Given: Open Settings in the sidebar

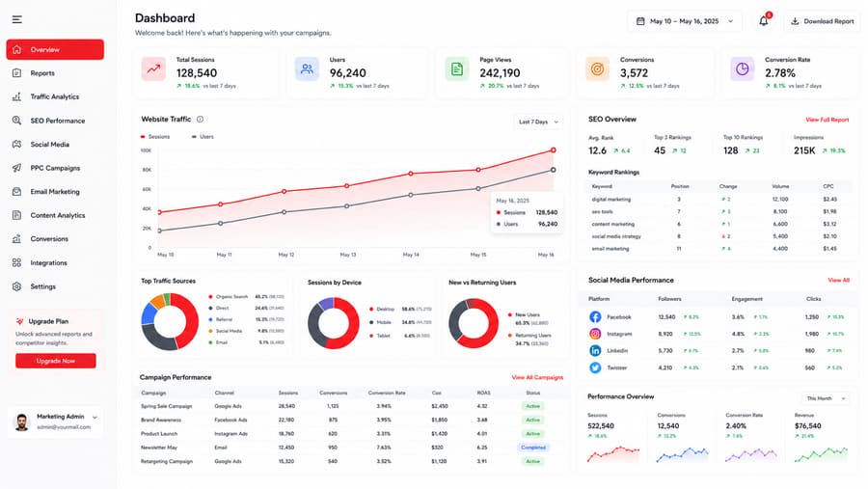Looking at the screenshot, I should [55, 286].
